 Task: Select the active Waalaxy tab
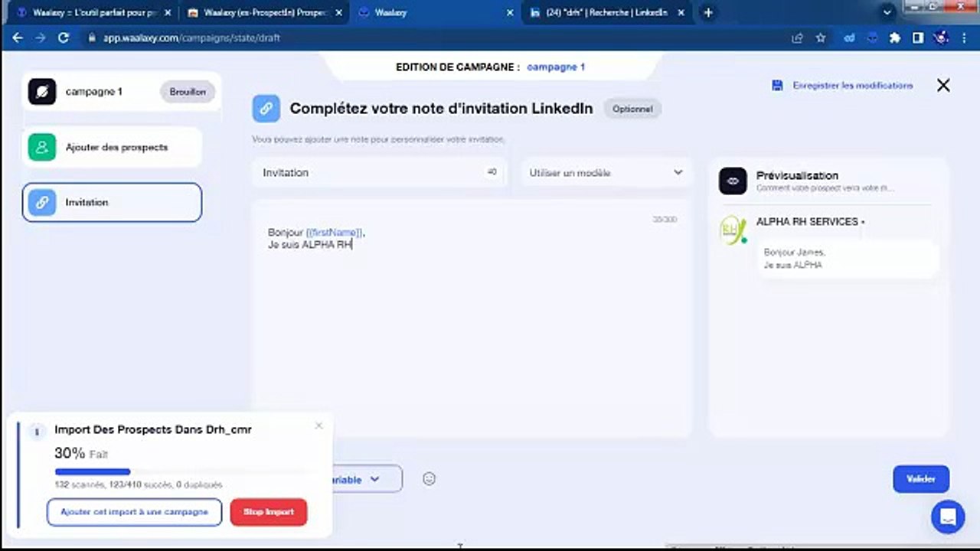435,12
